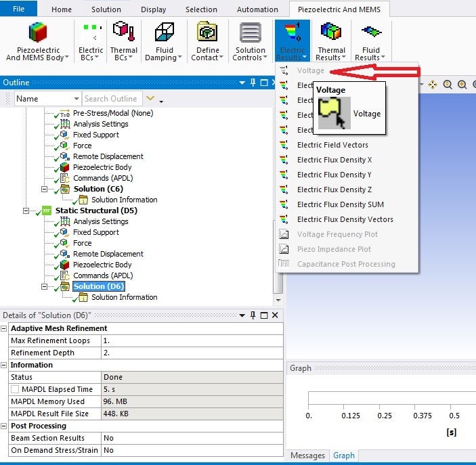Click into the Search Outline field
This screenshot has height=465, width=476.
click(111, 99)
